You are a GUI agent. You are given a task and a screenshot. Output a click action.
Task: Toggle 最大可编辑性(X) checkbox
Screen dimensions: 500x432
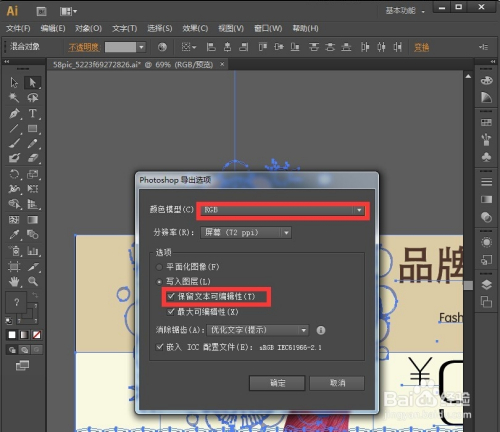click(171, 312)
